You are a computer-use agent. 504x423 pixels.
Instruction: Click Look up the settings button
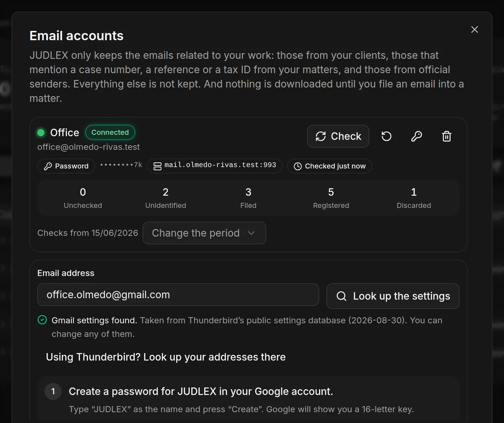393,296
